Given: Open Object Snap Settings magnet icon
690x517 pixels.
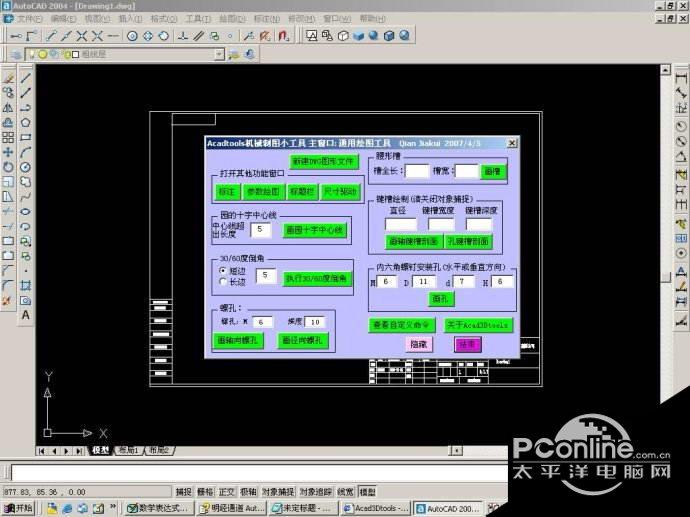Looking at the screenshot, I should pyautogui.click(x=283, y=36).
